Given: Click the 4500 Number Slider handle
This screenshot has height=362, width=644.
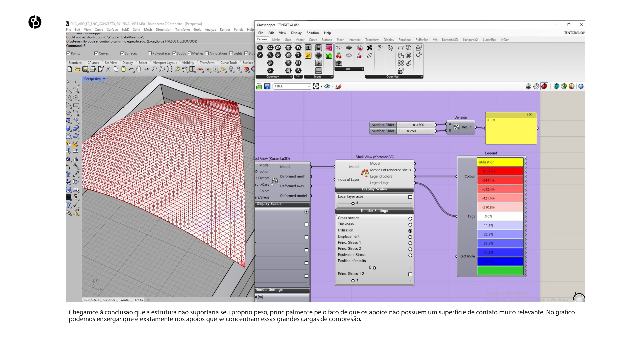Looking at the screenshot, I should point(414,125).
